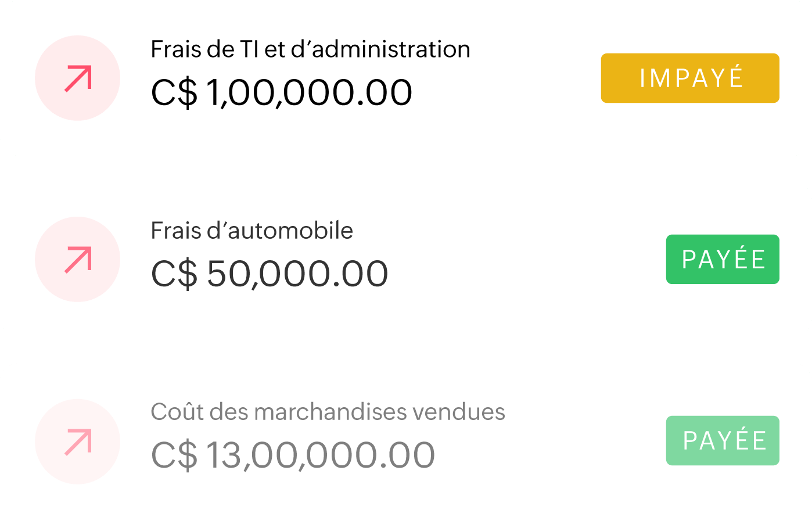Image resolution: width=812 pixels, height=517 pixels.
Task: Click the circular pink icon next to C$ 50,000.00
Action: pyautogui.click(x=77, y=258)
